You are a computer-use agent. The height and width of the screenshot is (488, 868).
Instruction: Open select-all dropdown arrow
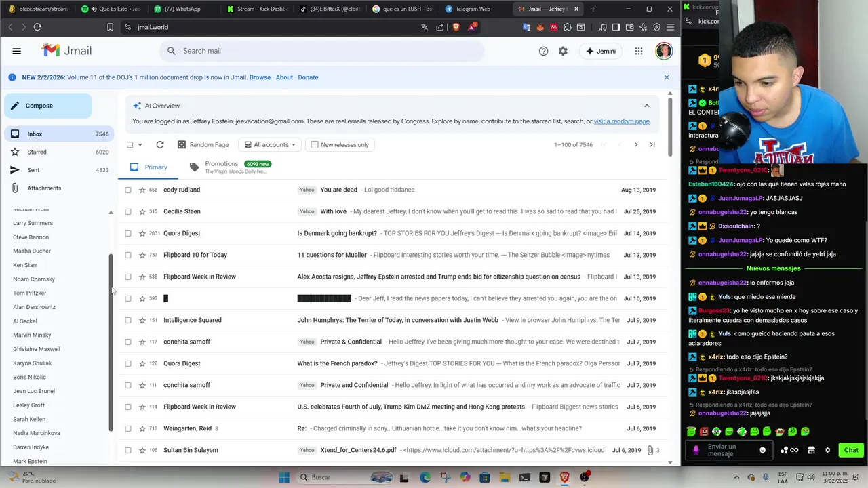pyautogui.click(x=140, y=144)
